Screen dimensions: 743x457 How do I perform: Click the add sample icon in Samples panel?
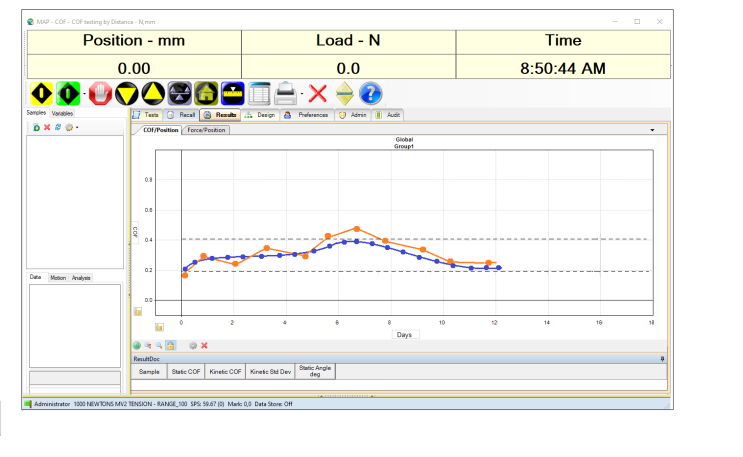[36, 128]
